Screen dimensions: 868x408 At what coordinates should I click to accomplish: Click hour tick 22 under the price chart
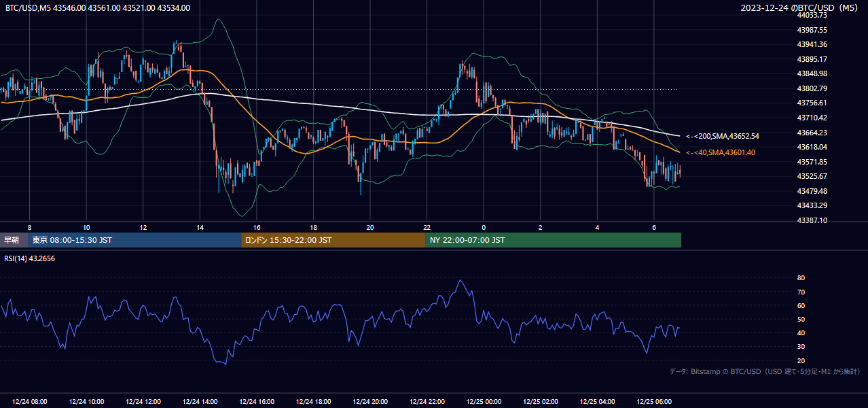coord(427,227)
